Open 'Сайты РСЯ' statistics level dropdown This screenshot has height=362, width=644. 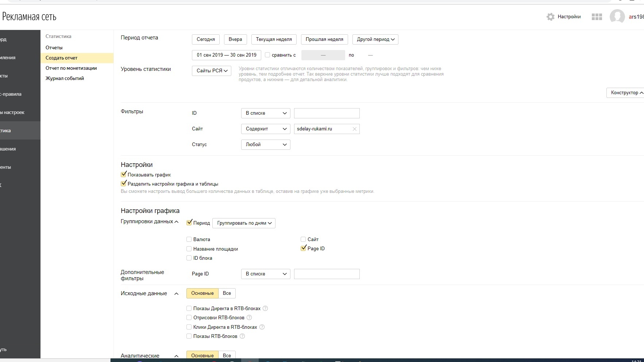click(212, 71)
